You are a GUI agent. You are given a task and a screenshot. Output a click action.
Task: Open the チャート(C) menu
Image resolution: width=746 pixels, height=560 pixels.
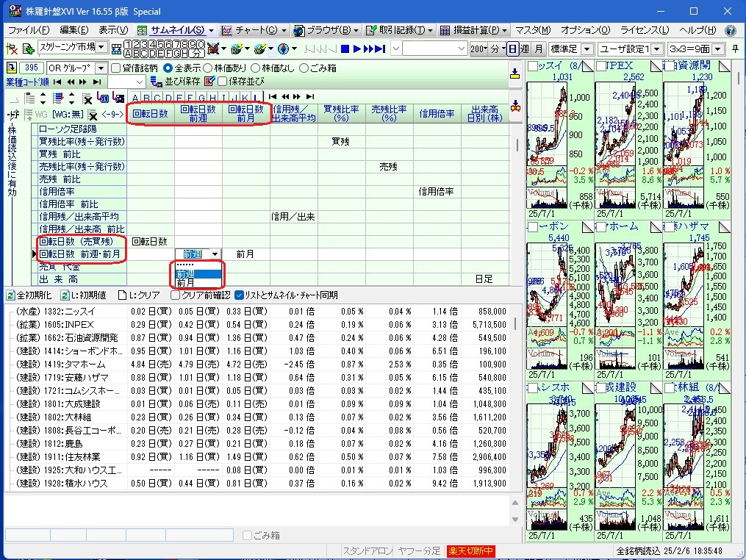click(253, 30)
